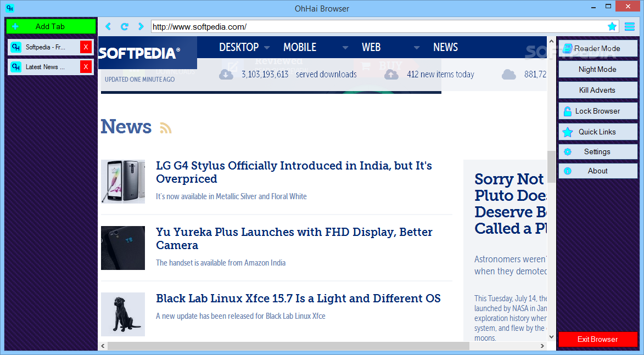Expand the WEB menu dropdown arrow
Image resolution: width=644 pixels, height=355 pixels.
pos(417,48)
